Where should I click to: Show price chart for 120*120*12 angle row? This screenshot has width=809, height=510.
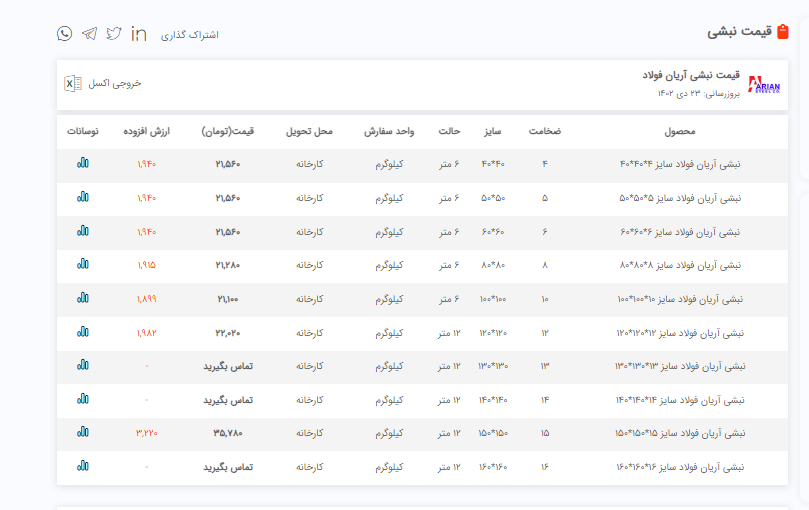82,332
